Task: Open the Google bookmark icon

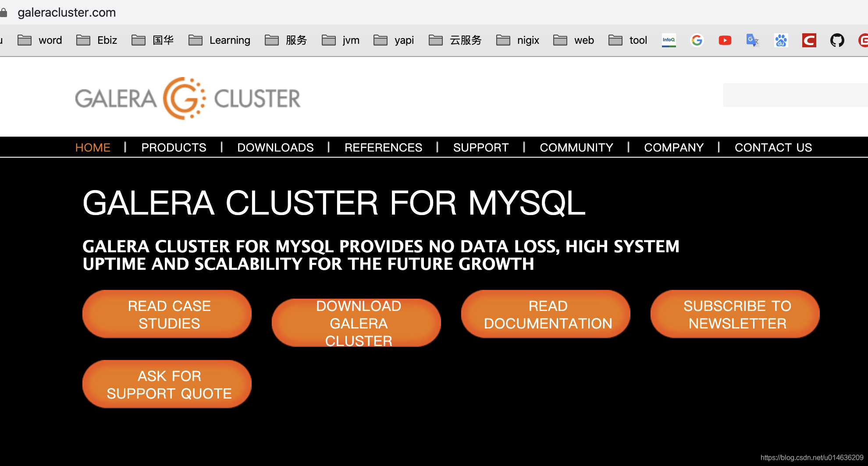Action: coord(697,40)
